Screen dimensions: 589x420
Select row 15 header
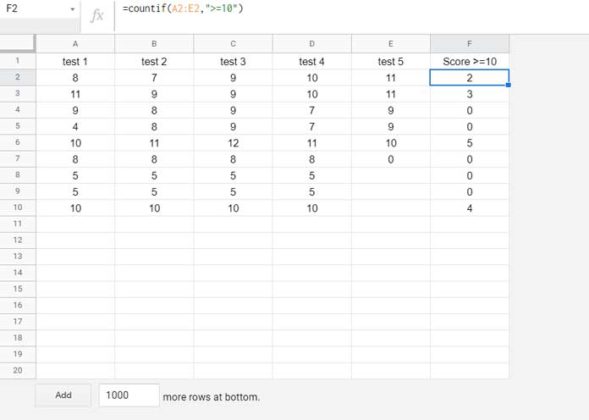(x=18, y=289)
